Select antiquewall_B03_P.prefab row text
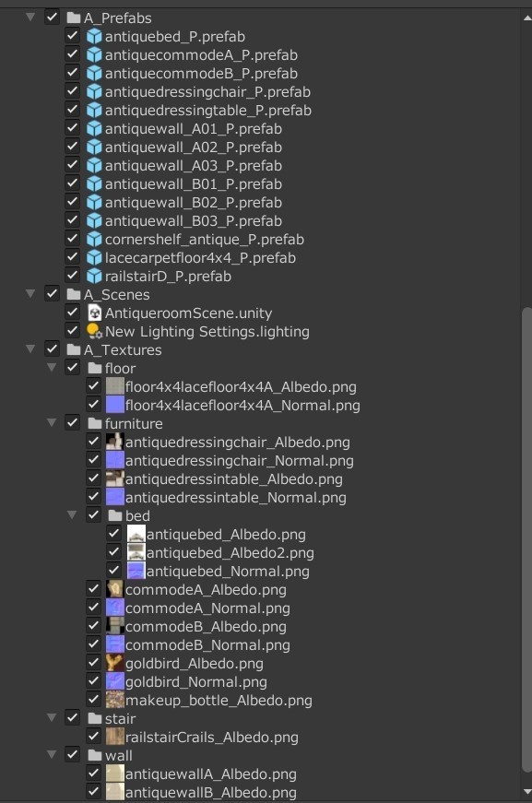Image resolution: width=532 pixels, height=803 pixels. coord(193,220)
